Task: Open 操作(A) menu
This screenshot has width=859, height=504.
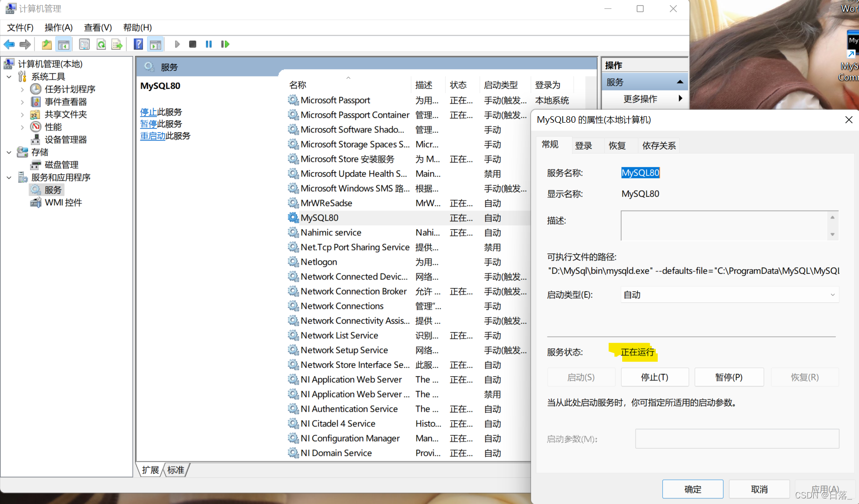Action: point(58,28)
